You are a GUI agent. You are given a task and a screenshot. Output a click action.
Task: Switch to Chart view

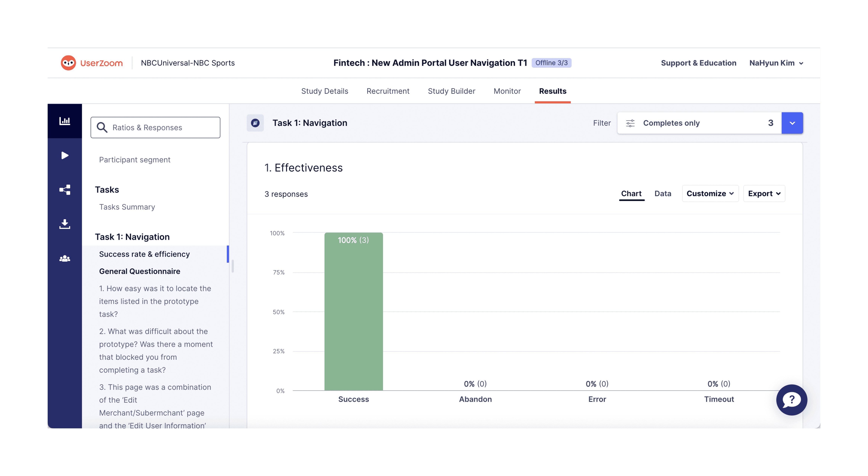[x=631, y=193]
